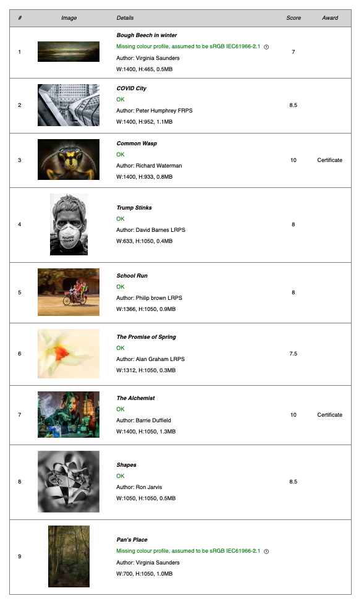Click info icon beside Bough Beech colour profile
Image resolution: width=364 pixels, height=609 pixels.
[266, 47]
